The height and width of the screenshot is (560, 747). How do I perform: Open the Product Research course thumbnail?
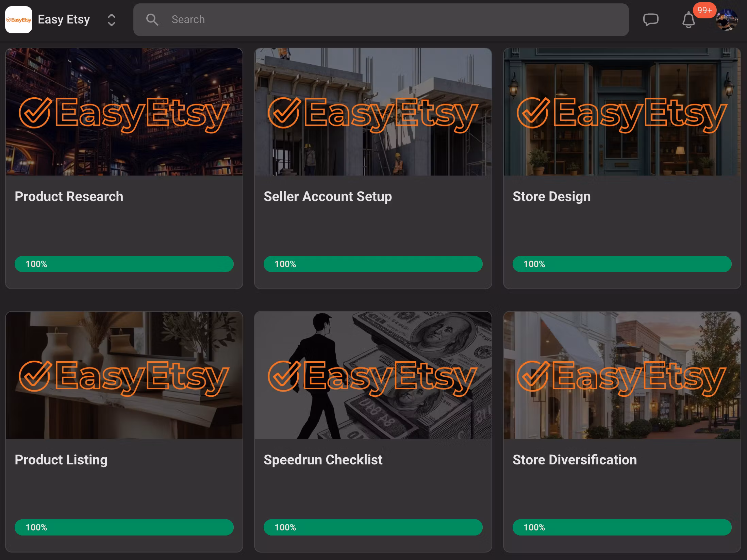[x=124, y=112]
